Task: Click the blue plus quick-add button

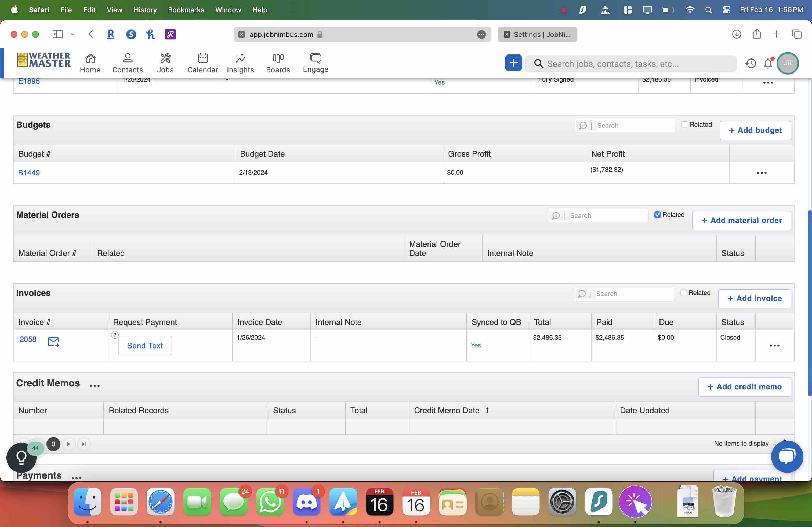Action: [x=513, y=63]
